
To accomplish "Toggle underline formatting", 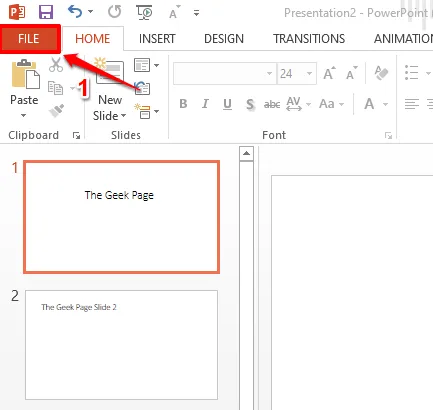I will click(x=227, y=104).
